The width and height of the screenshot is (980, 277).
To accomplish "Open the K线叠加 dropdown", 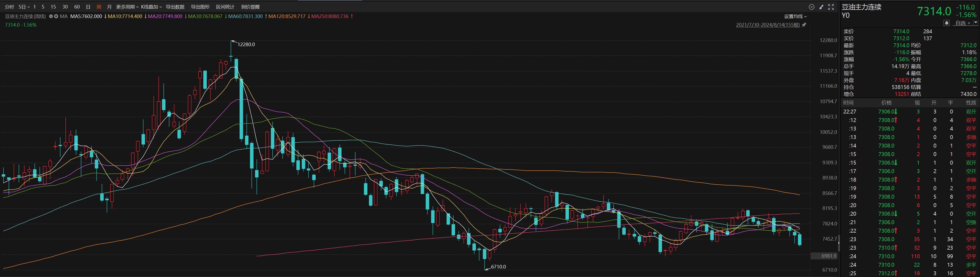I will pyautogui.click(x=151, y=7).
